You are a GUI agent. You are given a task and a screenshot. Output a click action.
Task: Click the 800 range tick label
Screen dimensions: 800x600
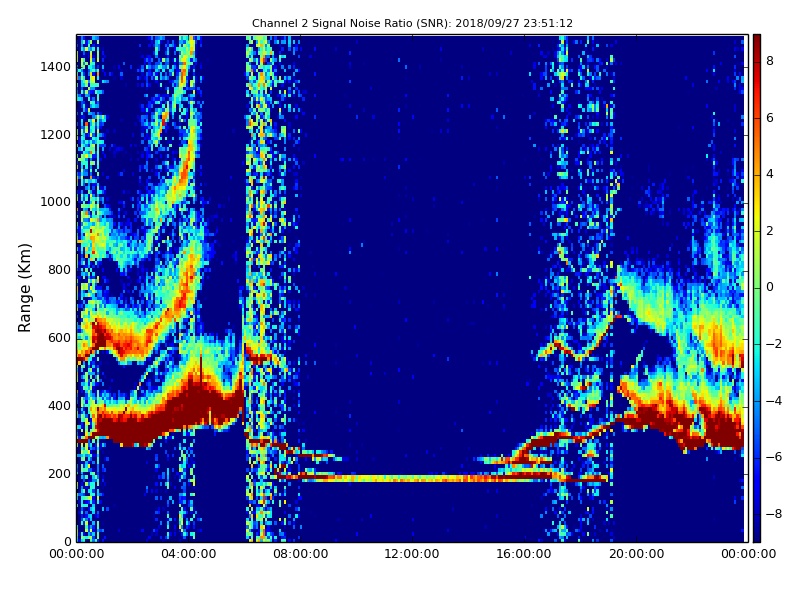pyautogui.click(x=59, y=270)
